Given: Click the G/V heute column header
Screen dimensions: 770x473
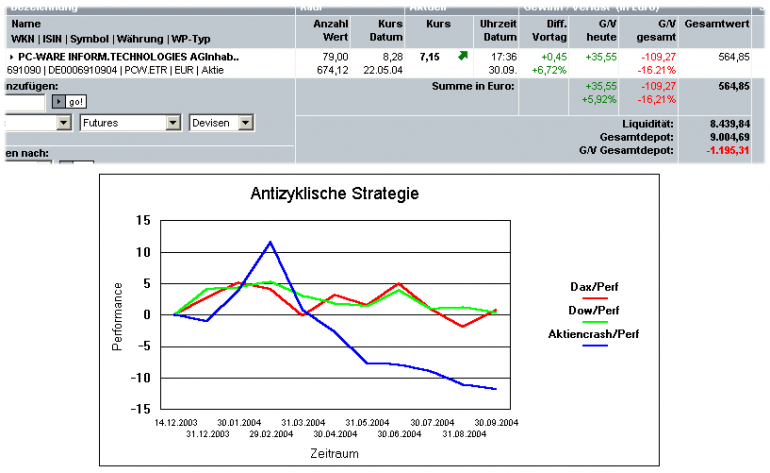Looking at the screenshot, I should (x=602, y=30).
